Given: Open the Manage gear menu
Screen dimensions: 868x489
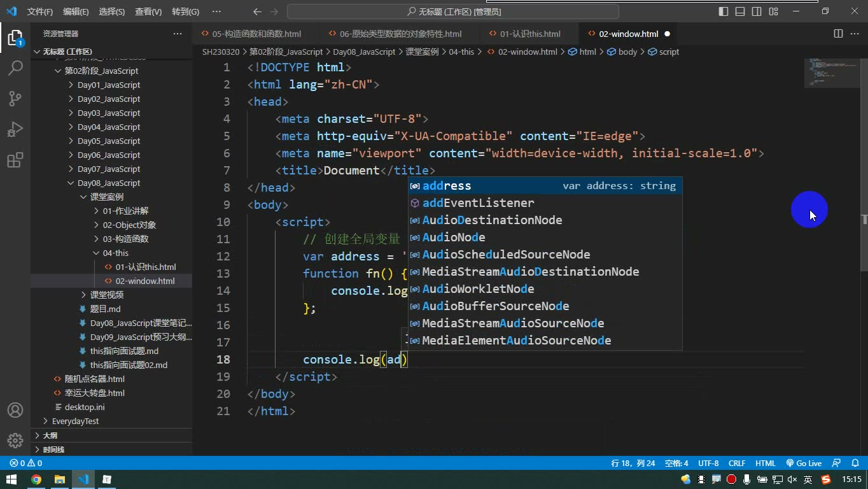Looking at the screenshot, I should click(x=15, y=440).
